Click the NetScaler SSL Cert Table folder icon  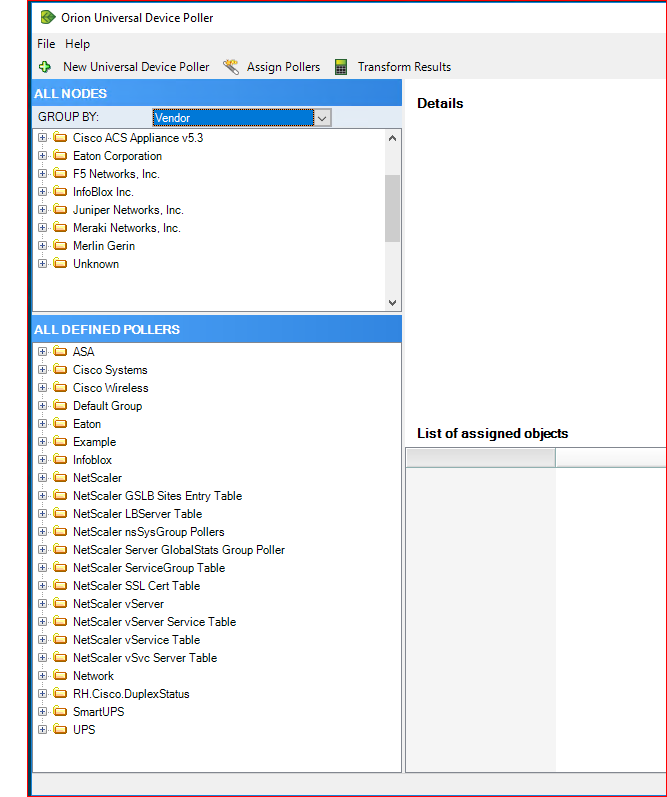tap(60, 585)
